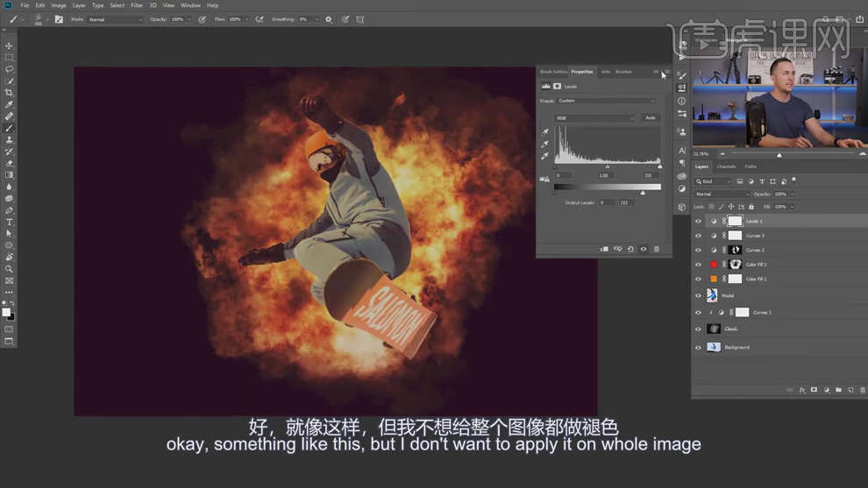Open smoothing options gear icon
The width and height of the screenshot is (868, 488).
[x=328, y=19]
